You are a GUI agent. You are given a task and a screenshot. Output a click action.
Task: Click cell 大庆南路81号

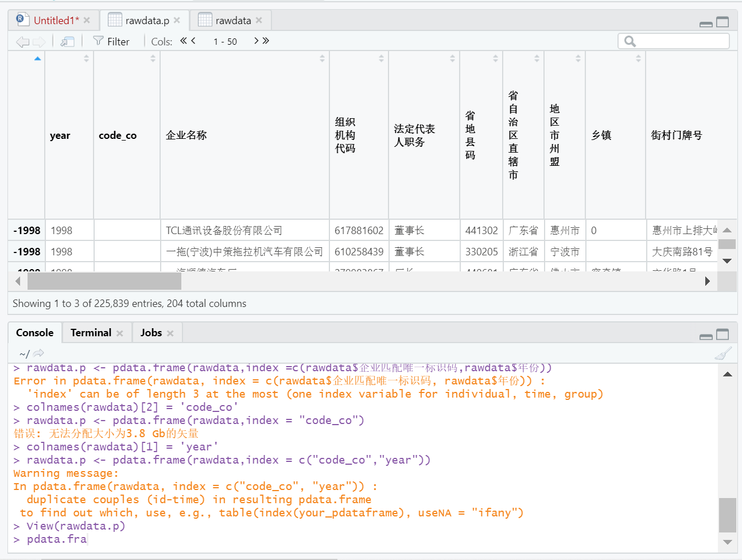(x=682, y=251)
